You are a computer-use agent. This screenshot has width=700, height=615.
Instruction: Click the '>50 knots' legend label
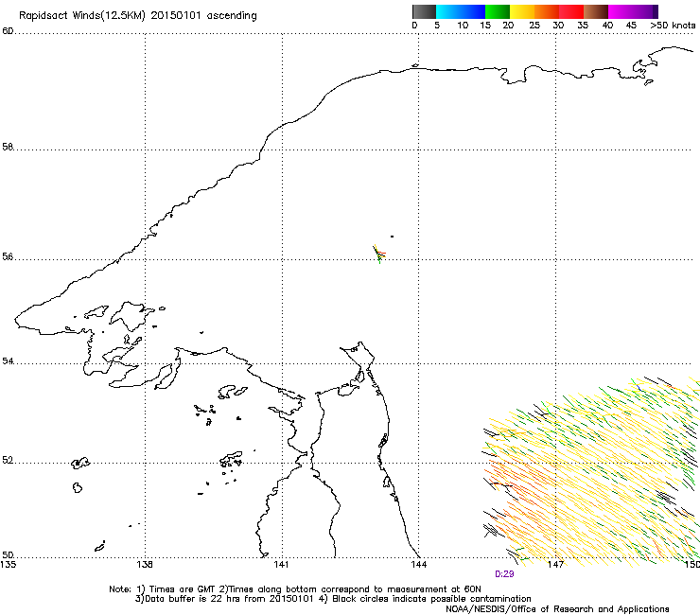click(673, 26)
